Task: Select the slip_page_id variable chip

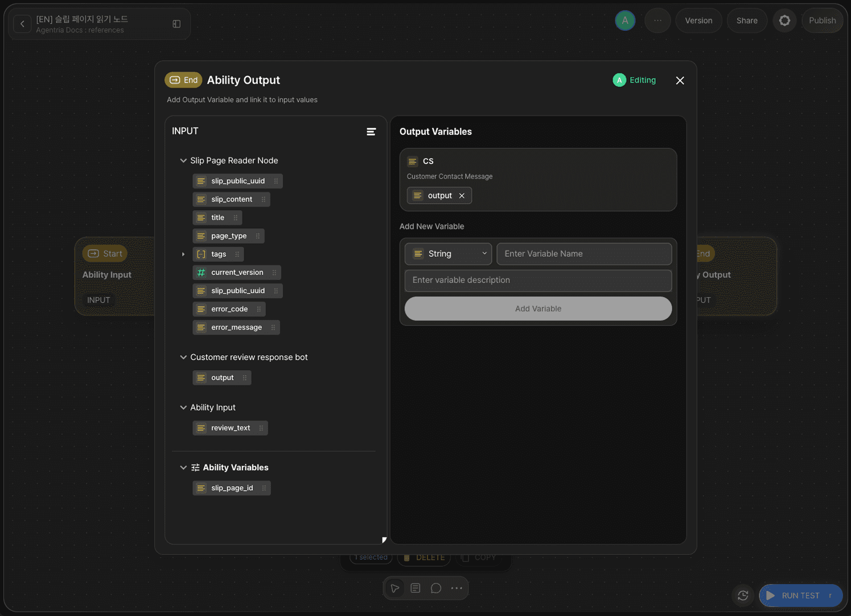Action: pos(232,488)
